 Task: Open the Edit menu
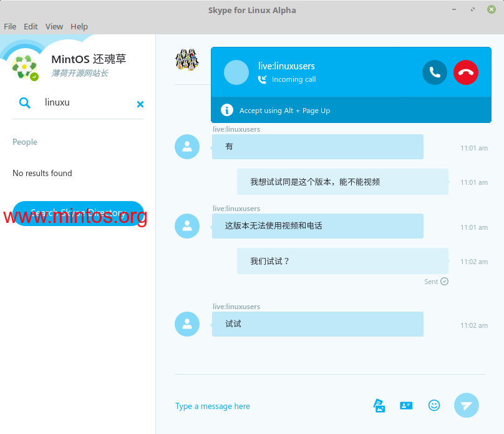31,26
